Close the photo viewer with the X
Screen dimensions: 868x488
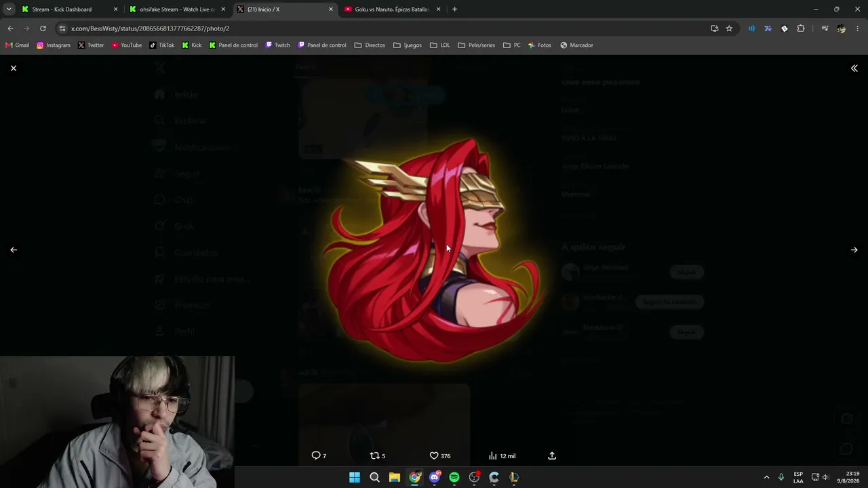click(14, 68)
